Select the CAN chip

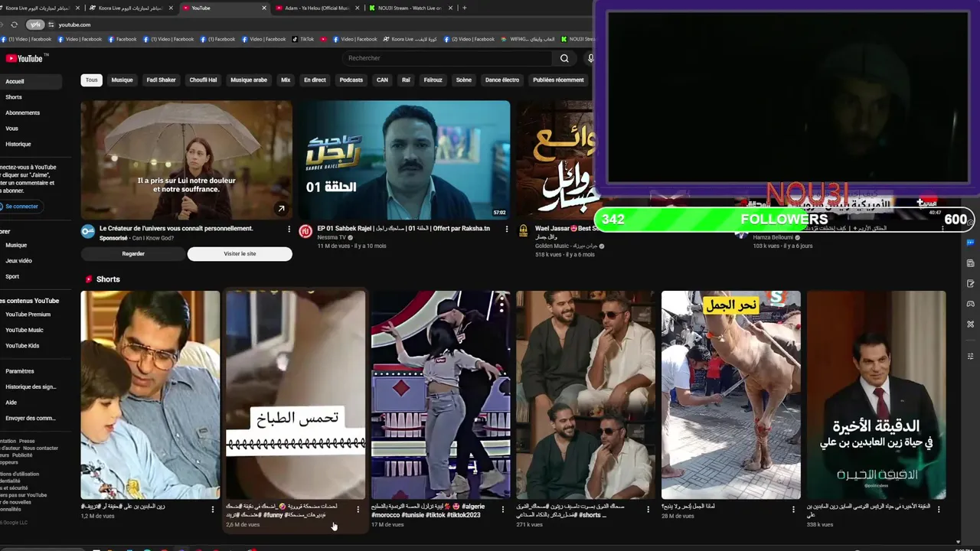tap(382, 80)
